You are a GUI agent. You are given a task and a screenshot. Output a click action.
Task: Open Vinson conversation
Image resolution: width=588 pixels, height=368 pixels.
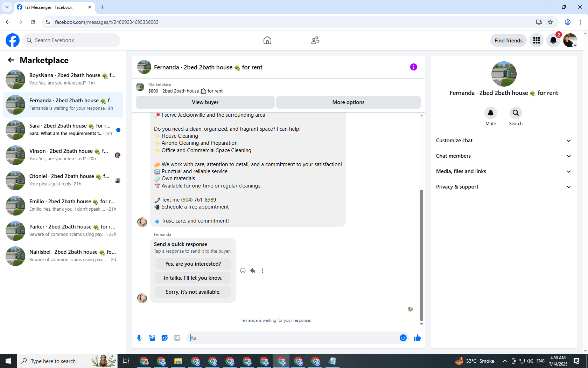coord(63,155)
